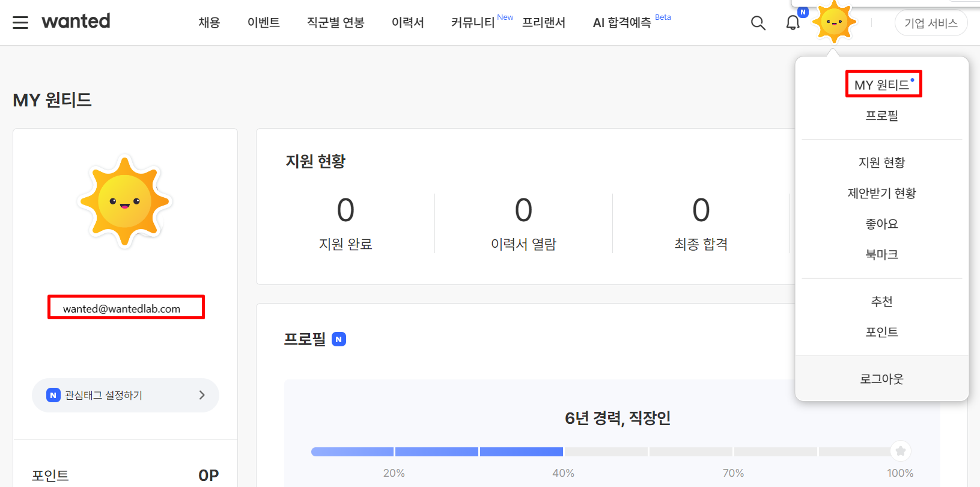Viewport: 980px width, 487px height.
Task: Click the 40% progress label
Action: [x=564, y=473]
